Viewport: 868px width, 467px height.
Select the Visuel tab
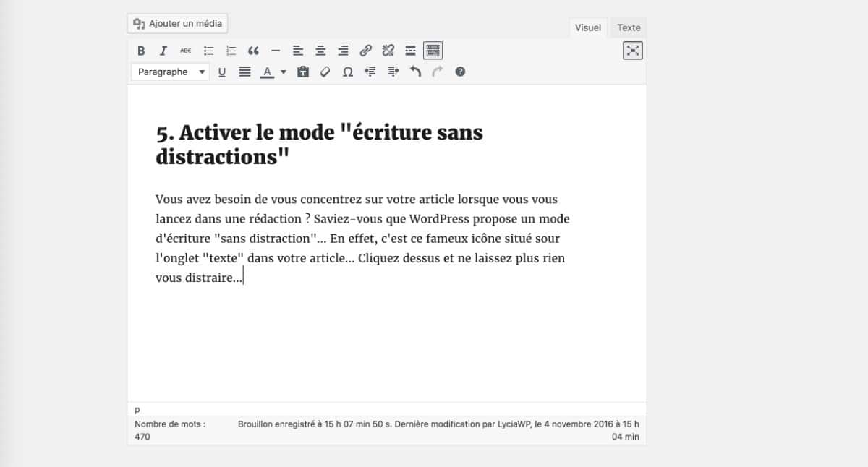[587, 27]
